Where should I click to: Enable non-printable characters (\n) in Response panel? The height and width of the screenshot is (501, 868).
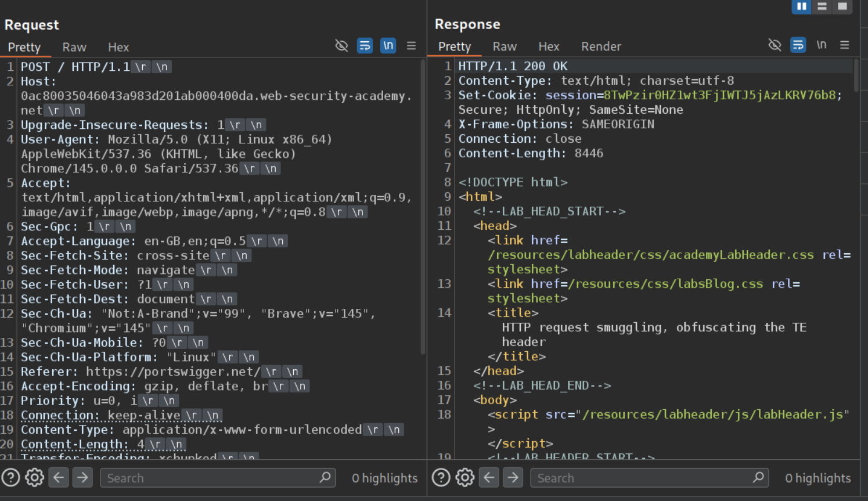(821, 45)
